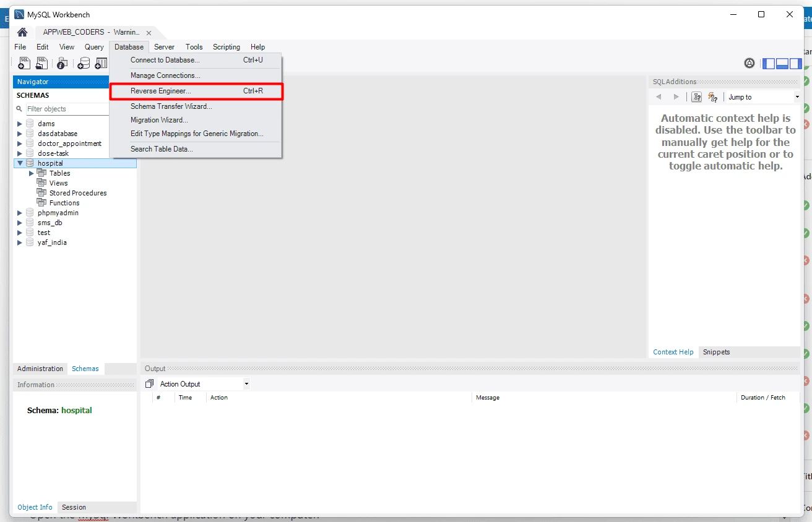Click the open SQL script file icon
This screenshot has height=522, width=812.
pos(41,63)
